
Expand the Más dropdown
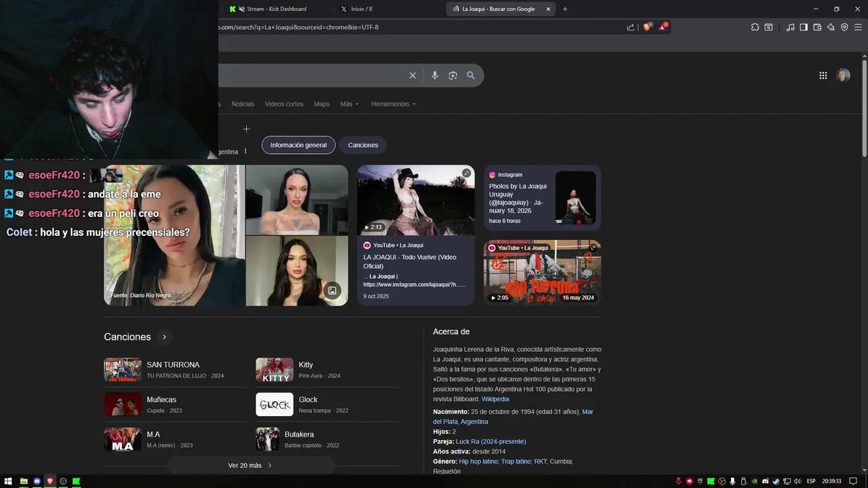(x=349, y=104)
